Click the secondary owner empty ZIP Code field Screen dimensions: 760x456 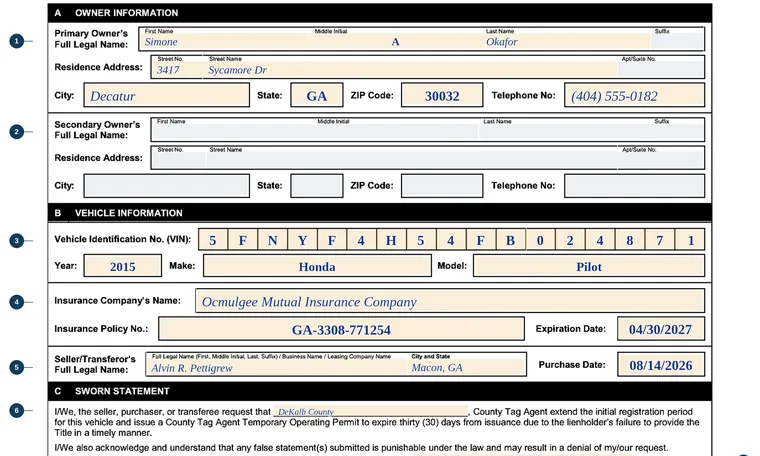click(442, 186)
